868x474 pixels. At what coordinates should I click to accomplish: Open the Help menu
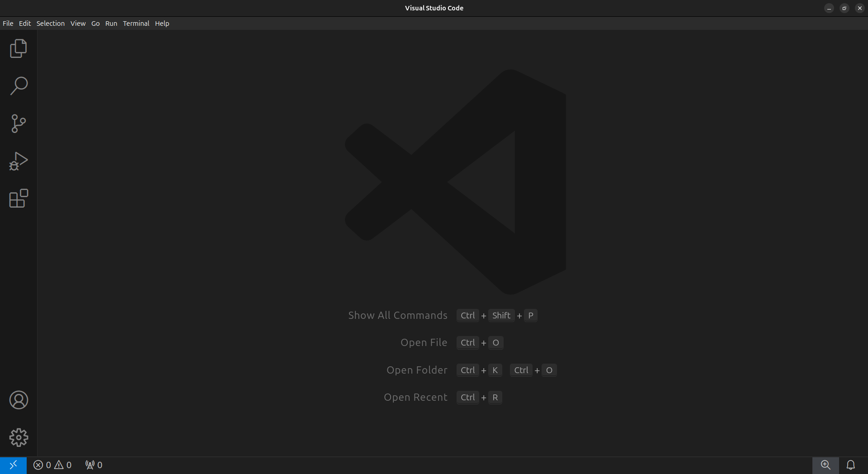click(162, 24)
